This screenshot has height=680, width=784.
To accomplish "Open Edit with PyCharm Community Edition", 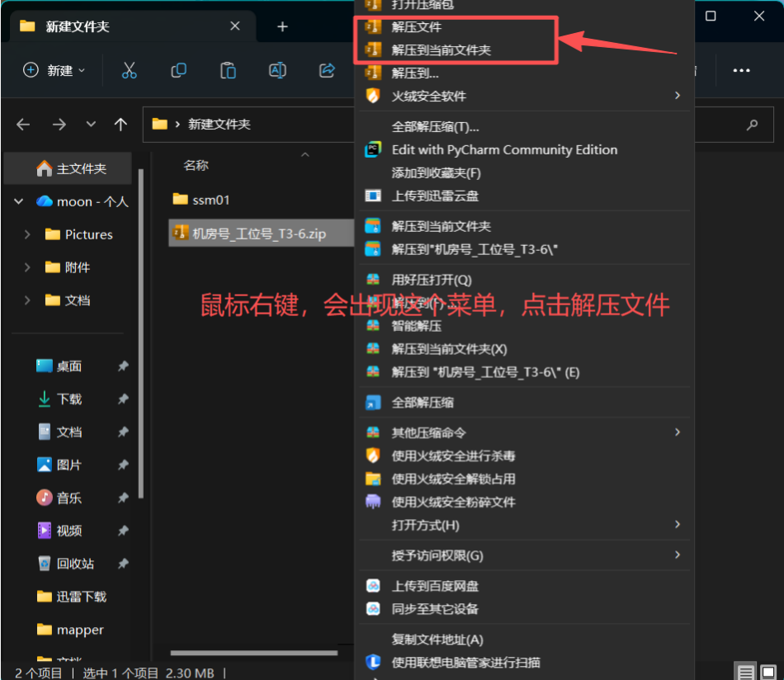I will 504,149.
